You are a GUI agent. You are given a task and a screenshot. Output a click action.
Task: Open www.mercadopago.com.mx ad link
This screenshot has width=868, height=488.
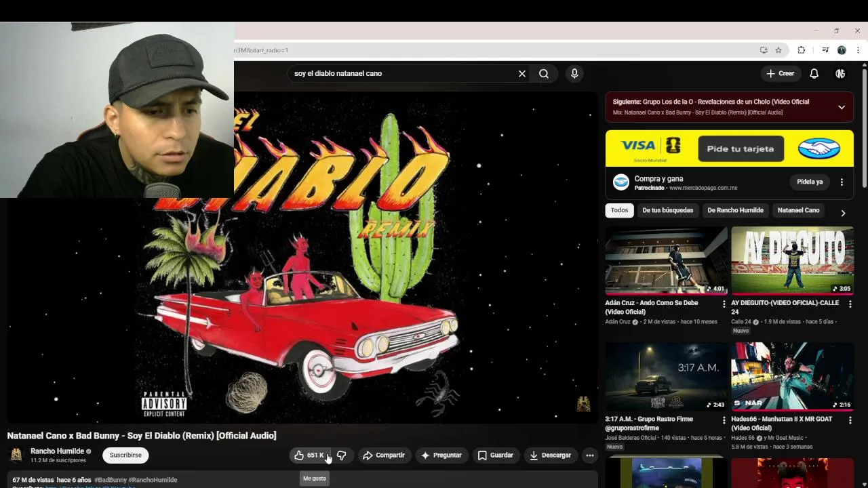(x=703, y=188)
